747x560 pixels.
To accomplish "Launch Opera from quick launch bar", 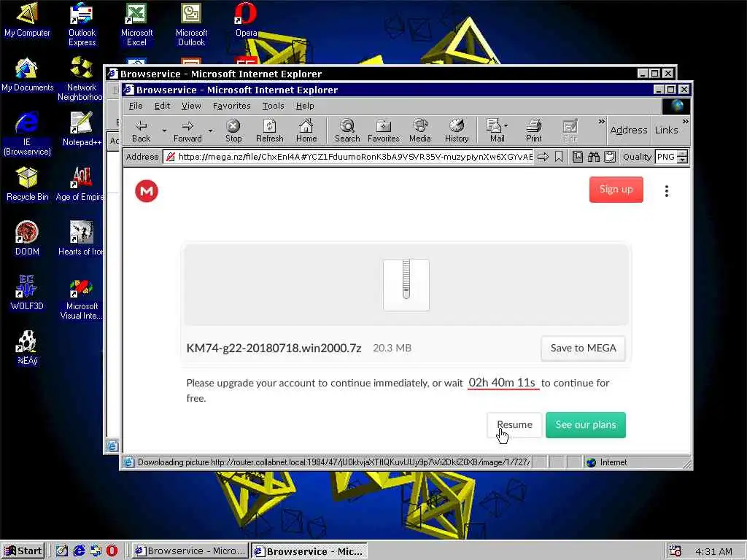I will click(x=112, y=551).
